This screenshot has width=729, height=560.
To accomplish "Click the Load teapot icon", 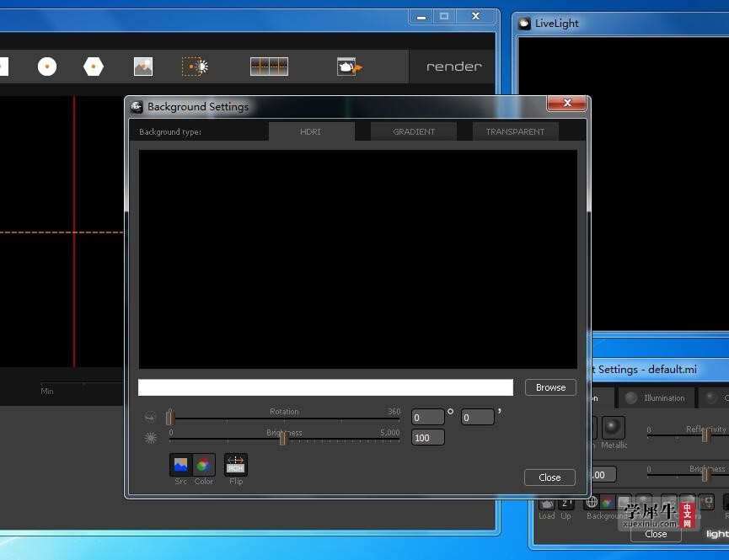I will pyautogui.click(x=547, y=504).
